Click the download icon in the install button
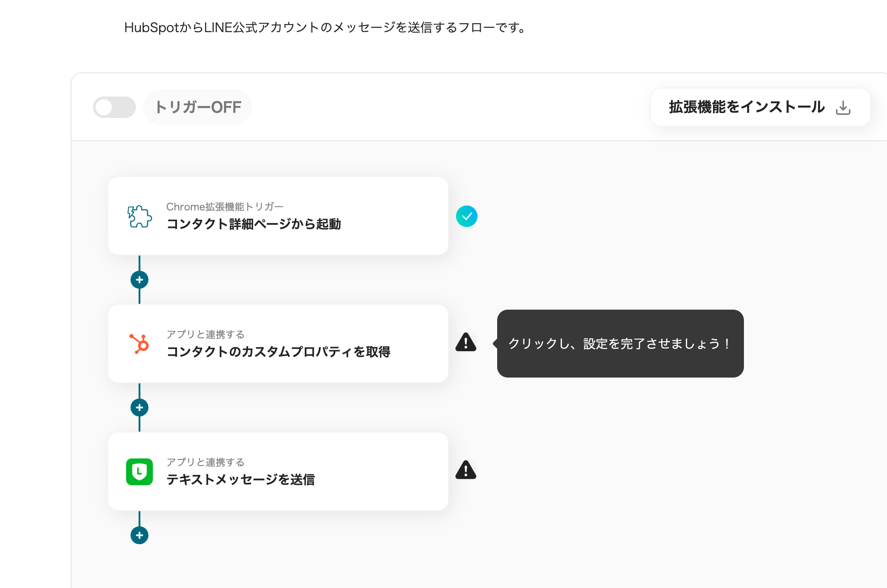887x588 pixels. (x=843, y=108)
